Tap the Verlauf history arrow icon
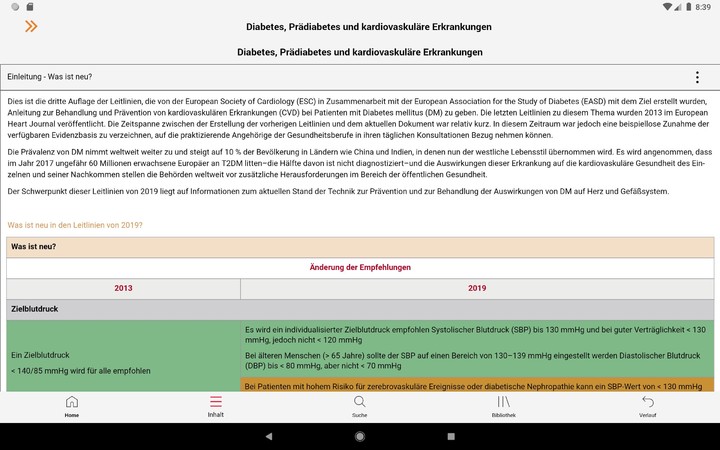This screenshot has height=450, width=720. 647,405
